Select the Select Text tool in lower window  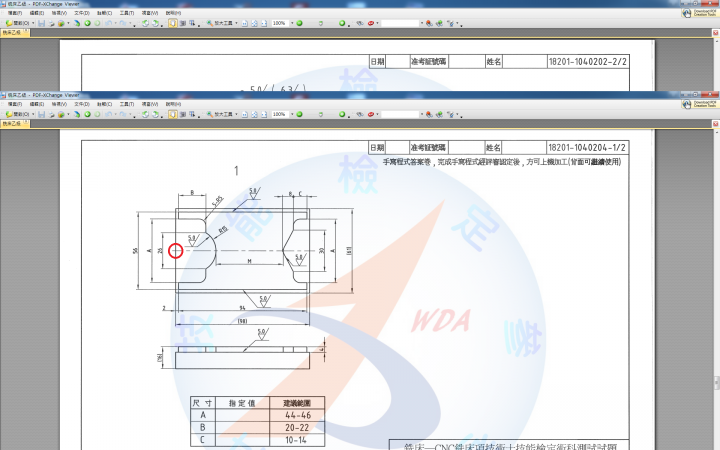coord(192,114)
